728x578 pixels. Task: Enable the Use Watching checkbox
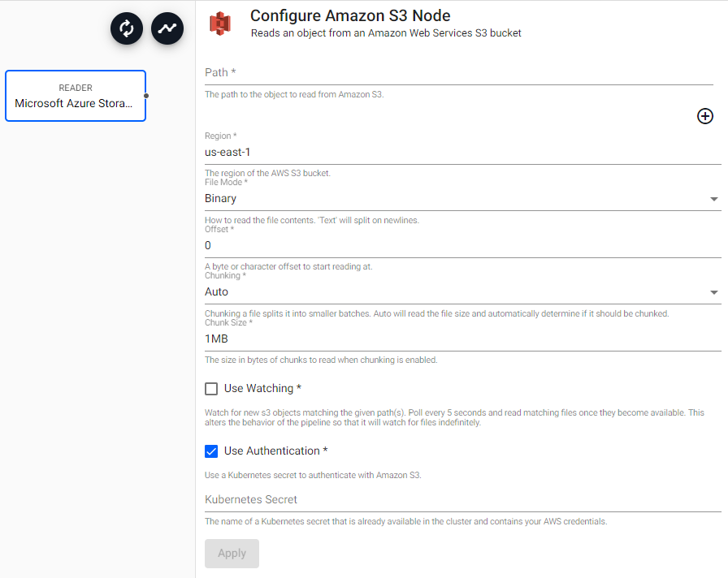[x=211, y=389]
